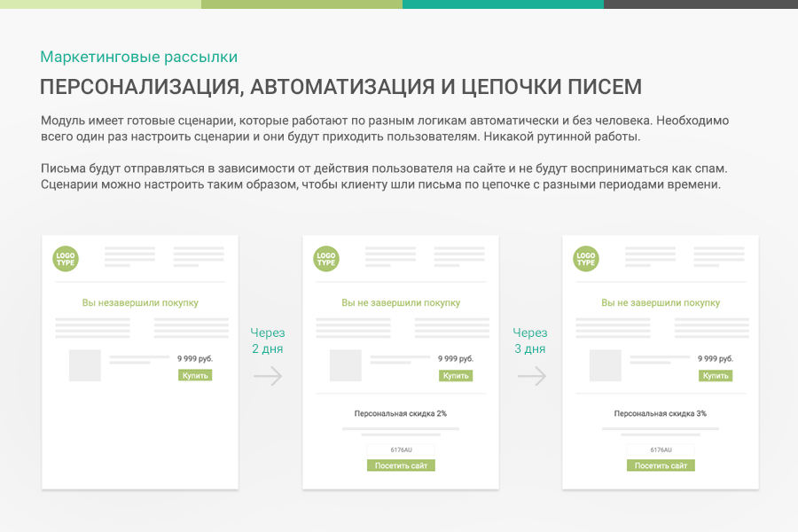Click the arrow between the first two emails

[x=267, y=375]
